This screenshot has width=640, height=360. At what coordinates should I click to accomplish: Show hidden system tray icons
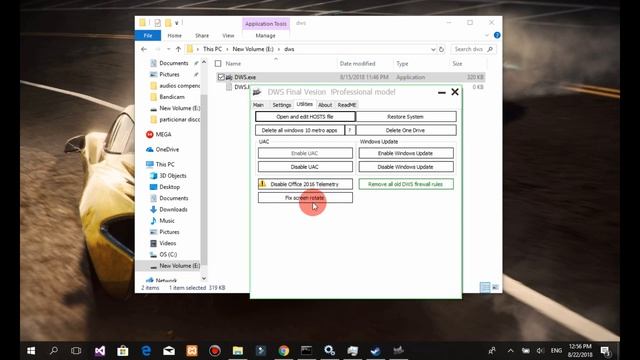[510, 351]
